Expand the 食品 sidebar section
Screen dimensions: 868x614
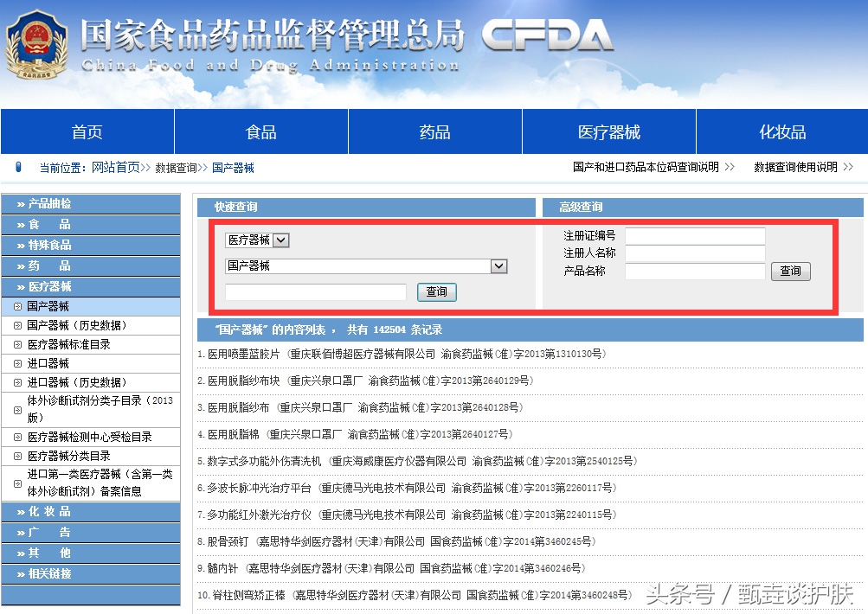(91, 224)
